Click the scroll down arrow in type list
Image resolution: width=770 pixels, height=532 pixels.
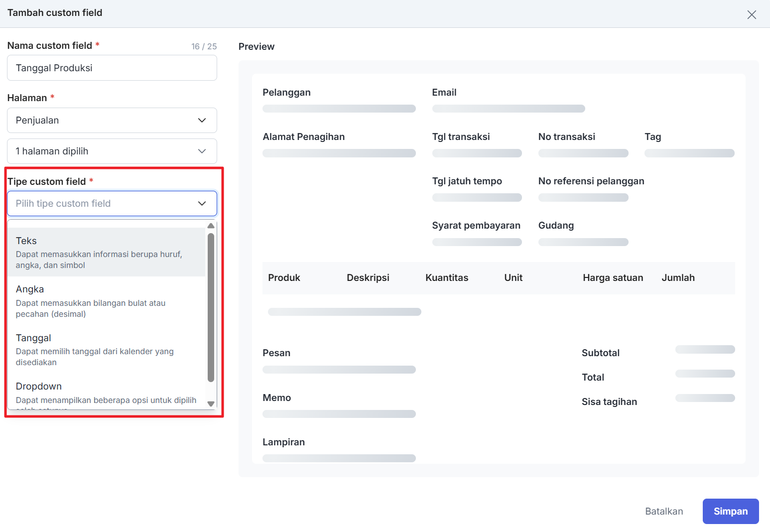pos(211,403)
